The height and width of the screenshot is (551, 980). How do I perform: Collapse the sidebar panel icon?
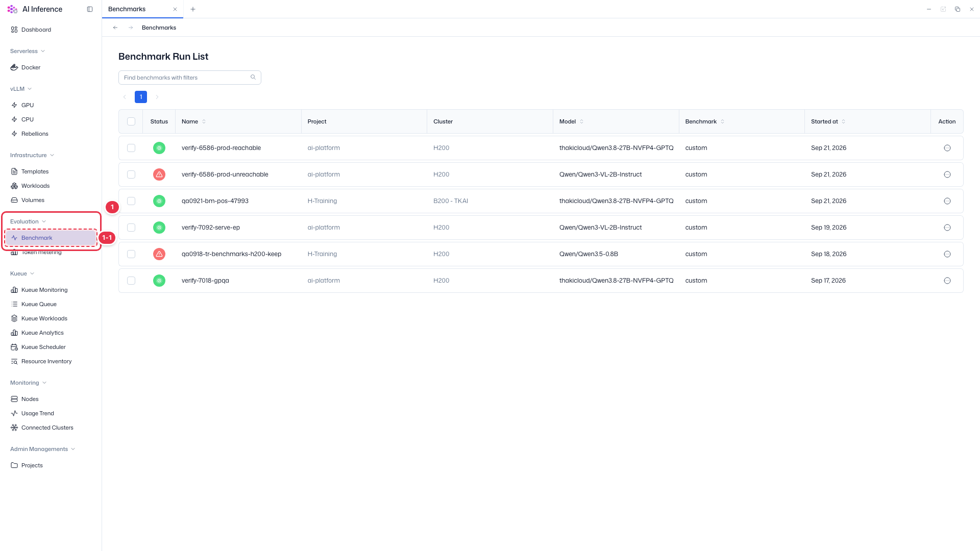point(90,9)
